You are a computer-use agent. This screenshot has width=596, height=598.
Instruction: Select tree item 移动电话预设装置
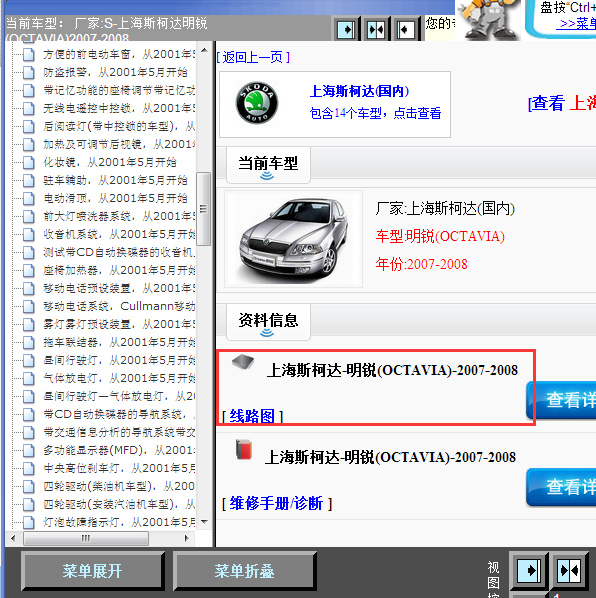pyautogui.click(x=119, y=288)
